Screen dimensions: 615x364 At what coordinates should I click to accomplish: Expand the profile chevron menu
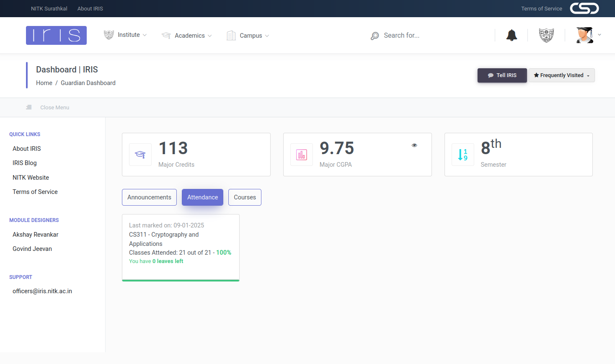(x=599, y=35)
